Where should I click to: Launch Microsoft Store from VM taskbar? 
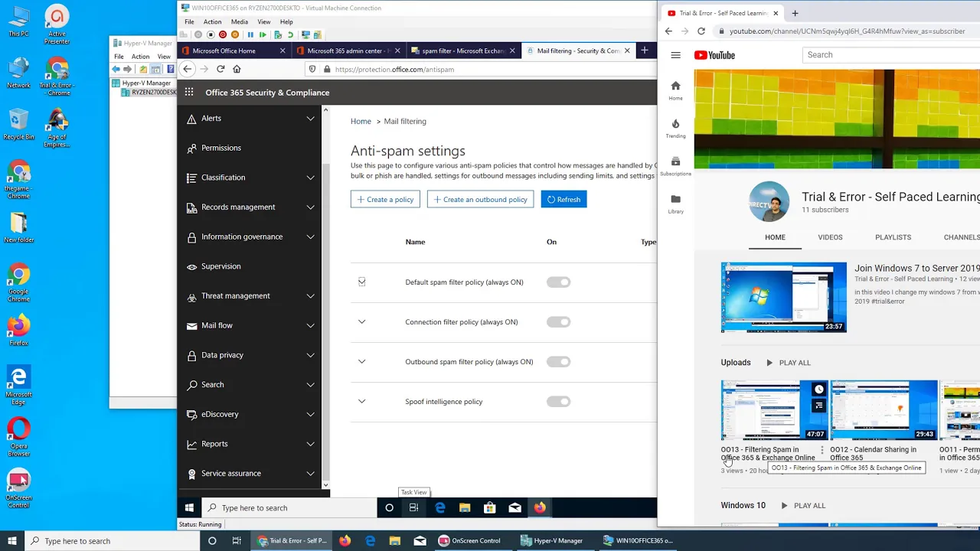[490, 507]
